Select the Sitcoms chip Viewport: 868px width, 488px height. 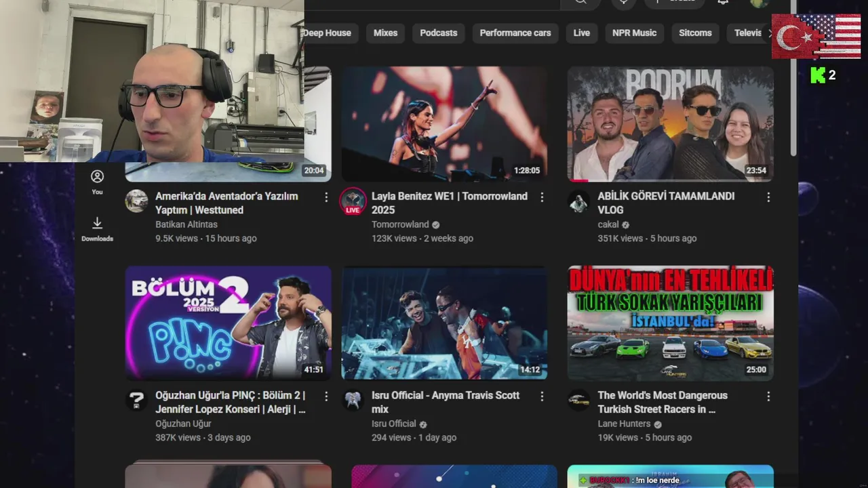click(695, 33)
